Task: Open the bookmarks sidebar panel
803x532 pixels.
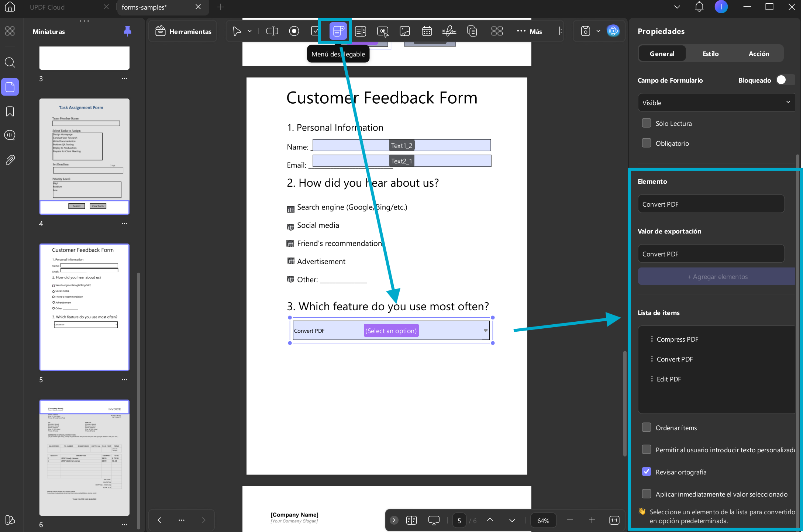Action: click(x=10, y=111)
